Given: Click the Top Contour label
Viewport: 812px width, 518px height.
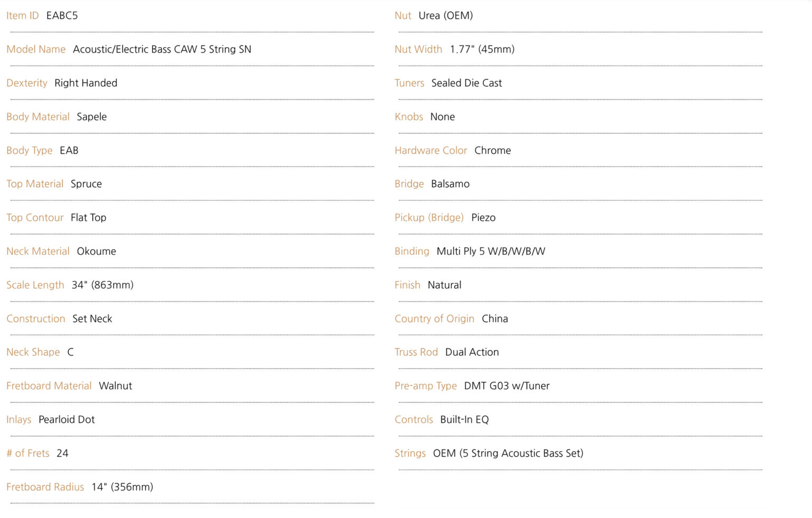Looking at the screenshot, I should [35, 218].
